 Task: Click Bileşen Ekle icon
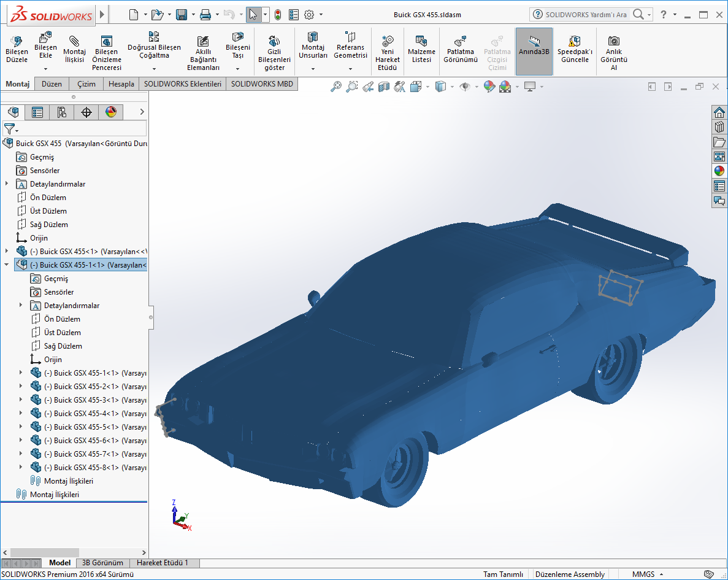pyautogui.click(x=45, y=37)
